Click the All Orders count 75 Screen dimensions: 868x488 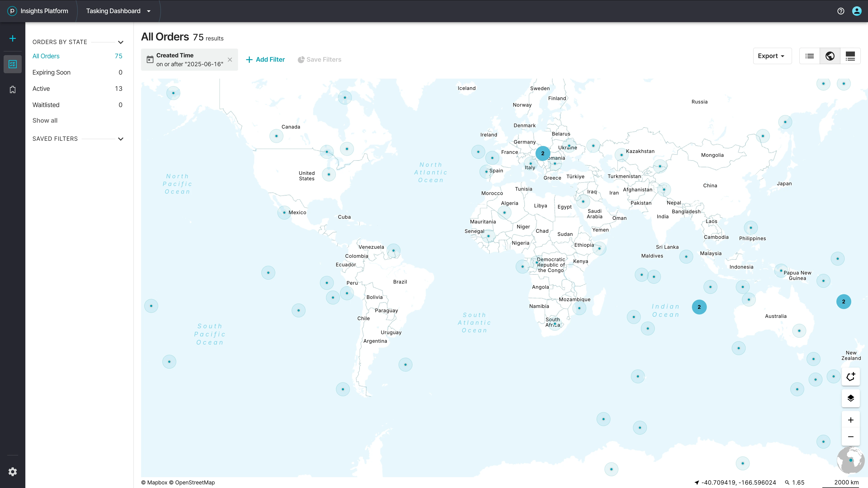click(118, 56)
